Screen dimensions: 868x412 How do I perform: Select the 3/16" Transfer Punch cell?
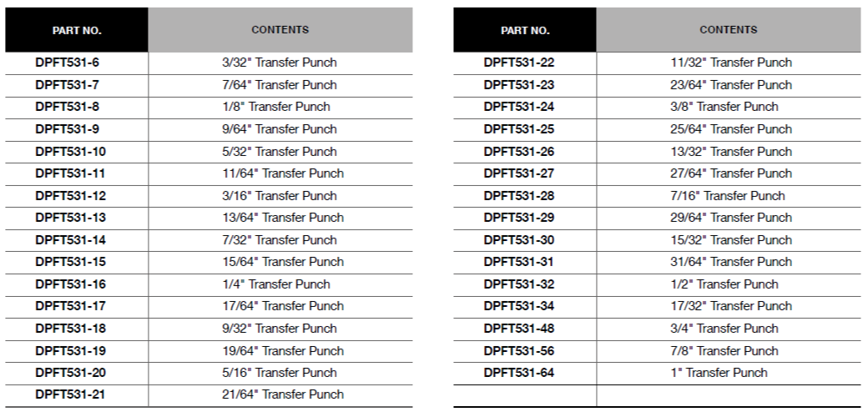[280, 195]
